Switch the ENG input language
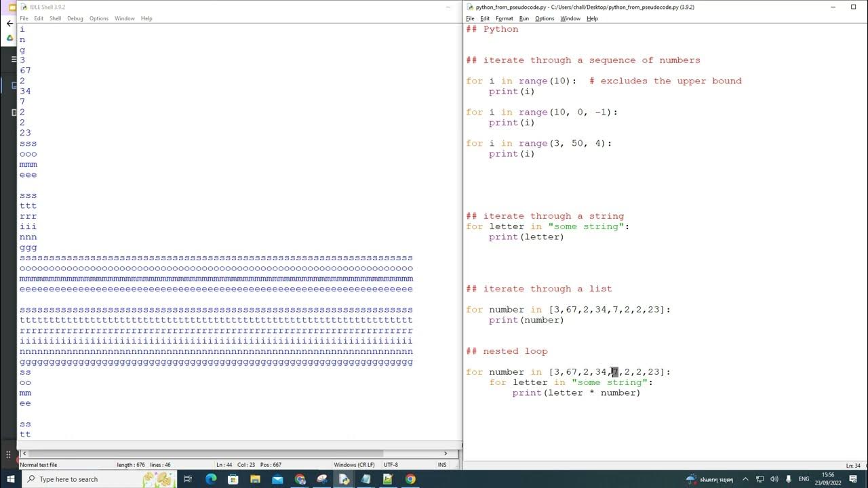Screen dimensions: 868x488 [804, 479]
